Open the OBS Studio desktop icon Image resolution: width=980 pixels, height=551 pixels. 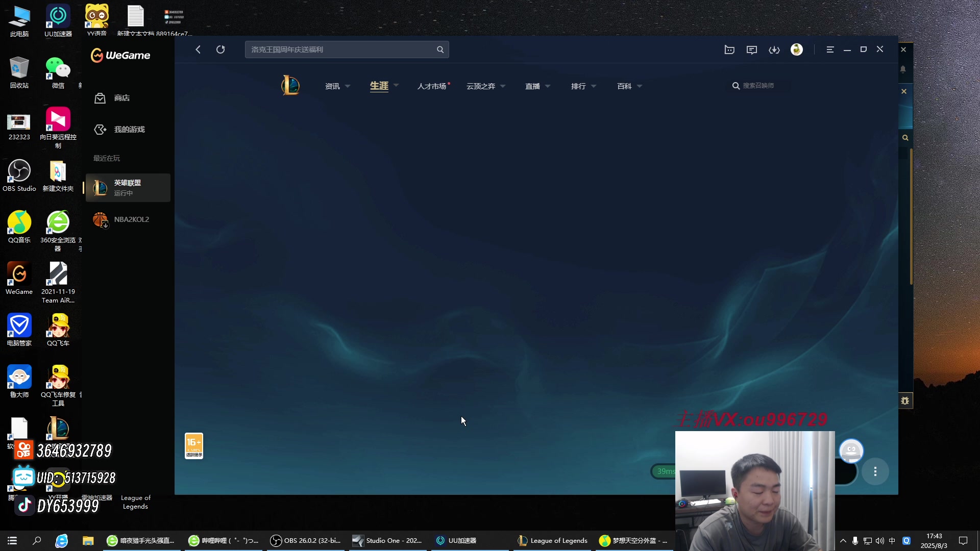tap(19, 176)
